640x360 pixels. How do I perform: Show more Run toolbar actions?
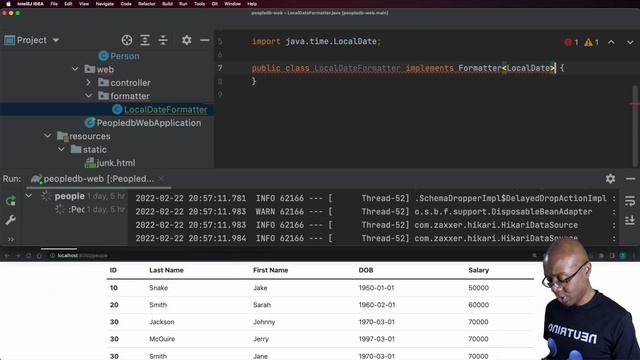tap(11, 239)
